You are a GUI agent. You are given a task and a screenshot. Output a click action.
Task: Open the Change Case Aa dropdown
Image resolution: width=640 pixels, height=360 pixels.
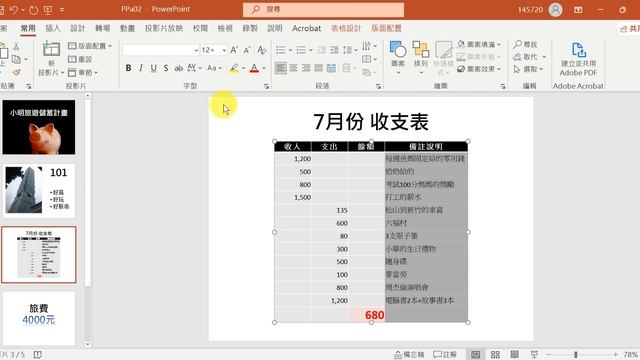[214, 68]
